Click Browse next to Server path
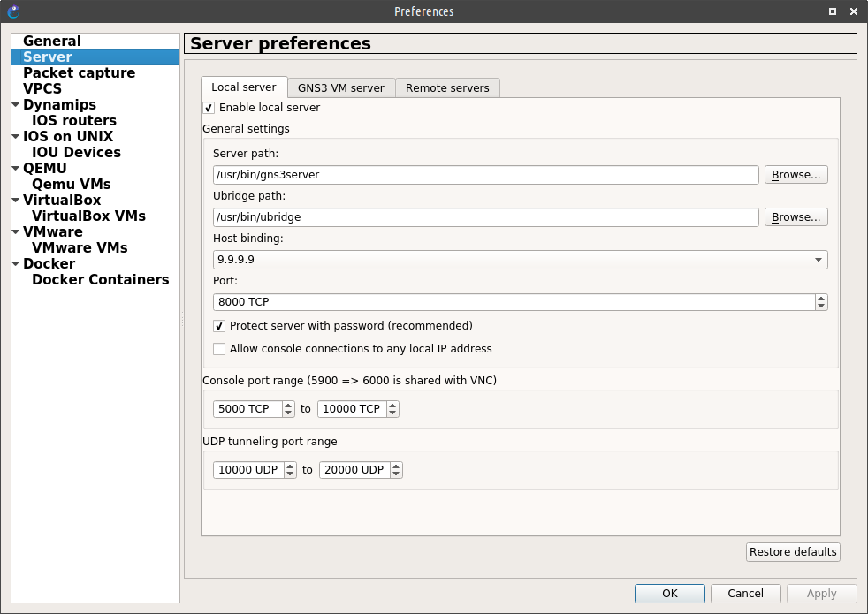 [796, 175]
